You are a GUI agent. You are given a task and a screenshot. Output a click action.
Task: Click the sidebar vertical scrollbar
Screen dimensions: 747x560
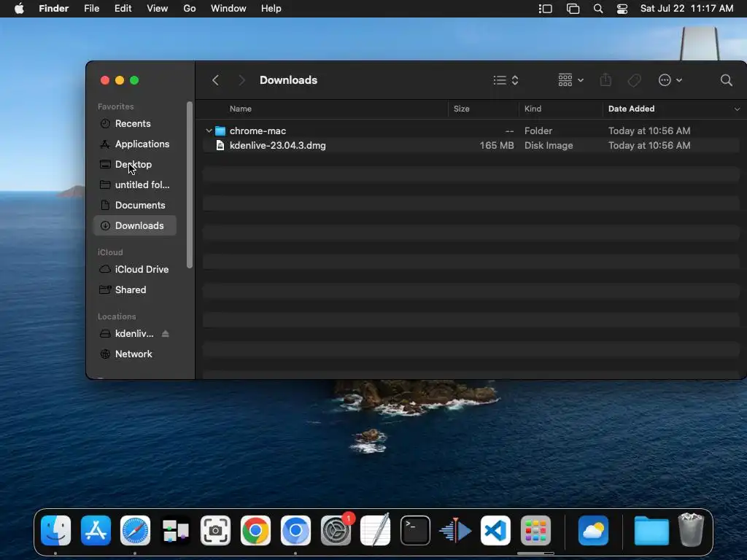pos(190,184)
